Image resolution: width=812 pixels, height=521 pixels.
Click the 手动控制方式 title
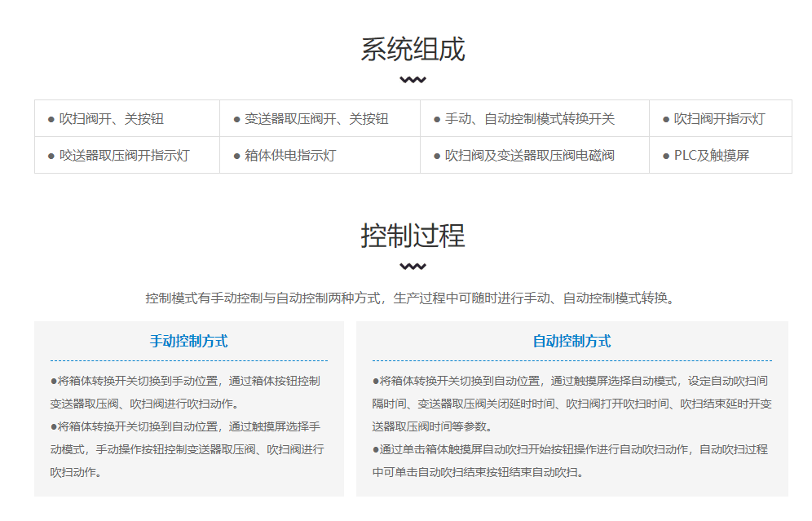click(x=188, y=342)
